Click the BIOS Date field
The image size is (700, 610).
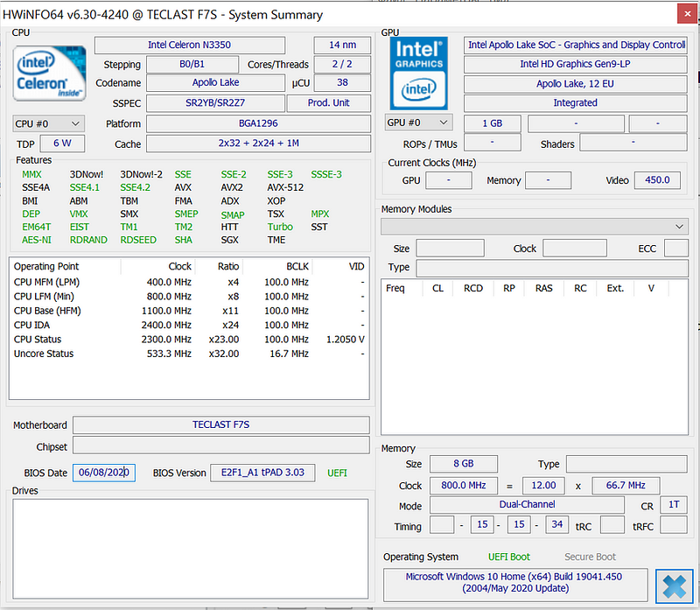[x=103, y=473]
